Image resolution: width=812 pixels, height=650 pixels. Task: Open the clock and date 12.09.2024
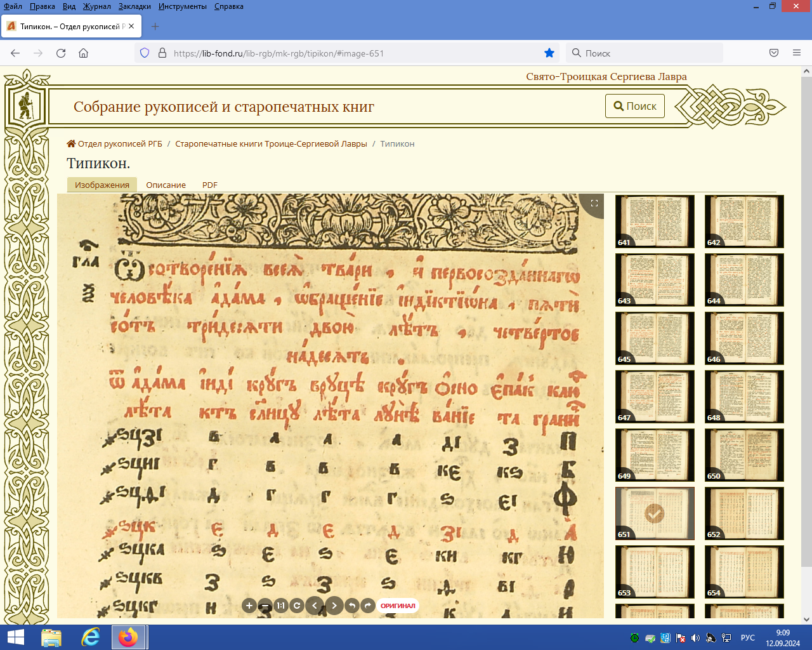pyautogui.click(x=783, y=638)
